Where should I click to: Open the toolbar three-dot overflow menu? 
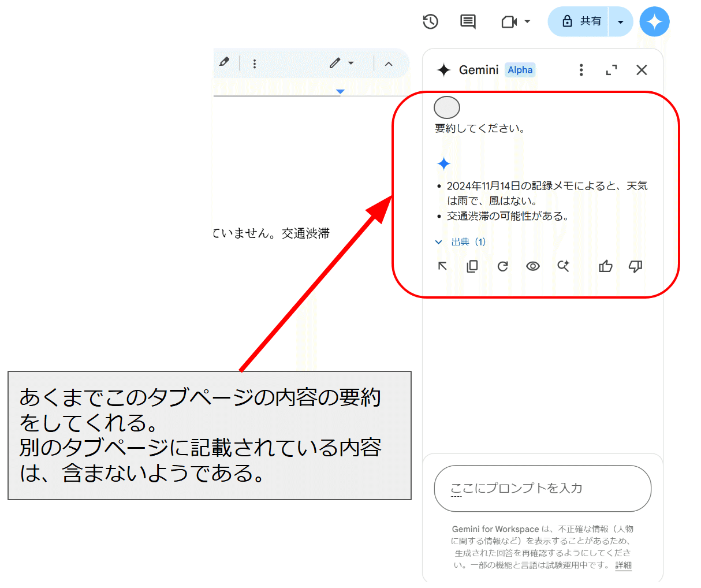pyautogui.click(x=254, y=63)
